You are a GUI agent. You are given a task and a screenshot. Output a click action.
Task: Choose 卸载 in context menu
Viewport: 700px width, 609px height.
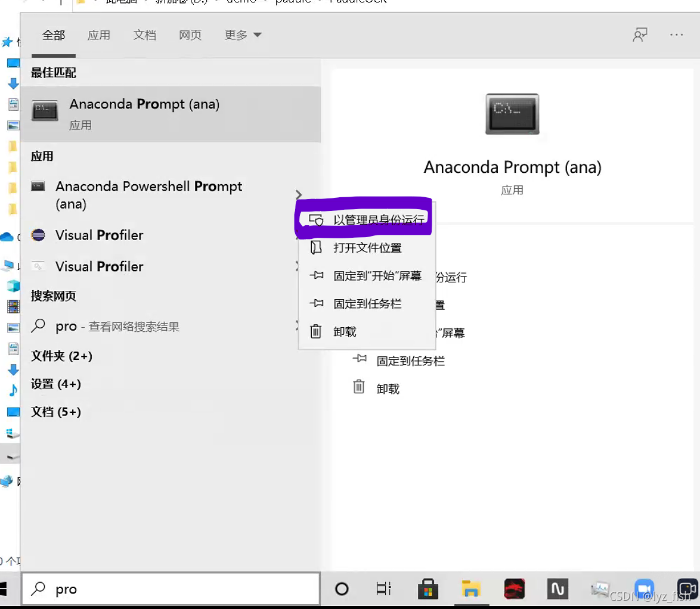coord(367,332)
